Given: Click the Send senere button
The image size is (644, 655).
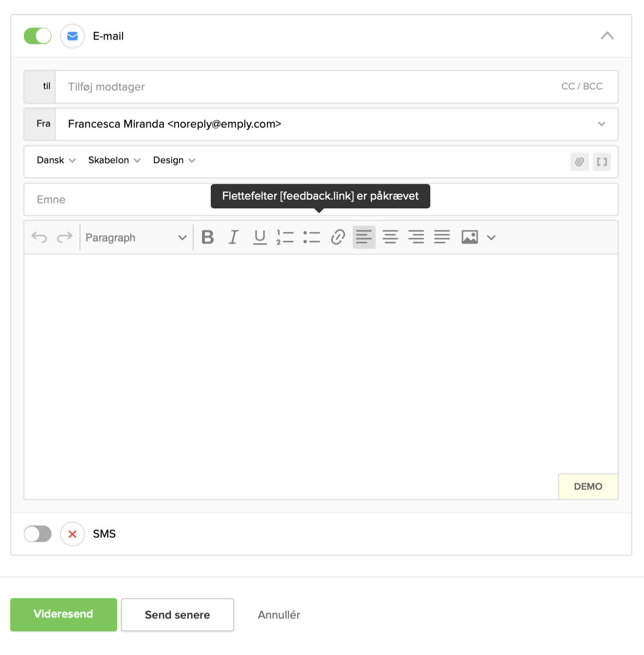Looking at the screenshot, I should [178, 615].
